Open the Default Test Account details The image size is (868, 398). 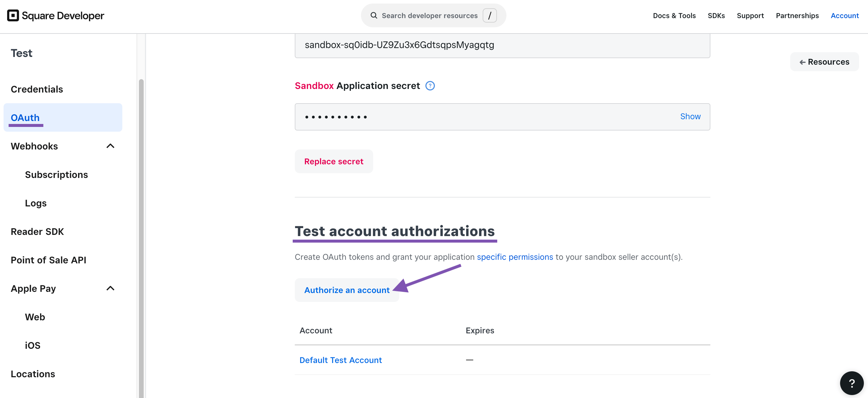click(340, 360)
